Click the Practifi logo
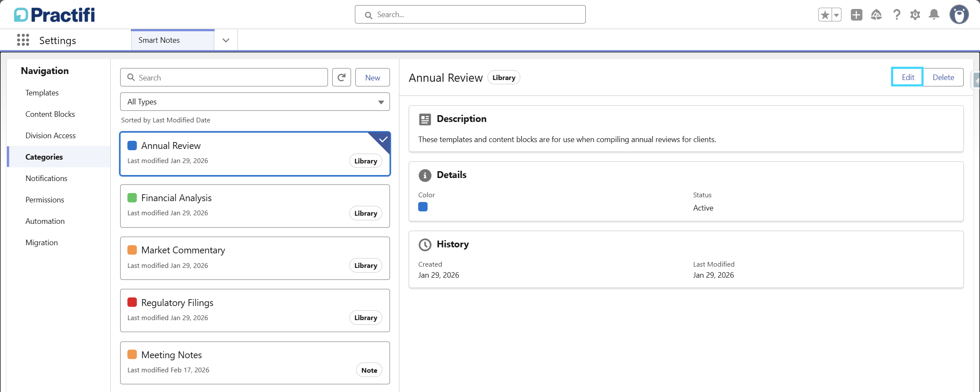Screen dimensions: 980x392 [54, 15]
